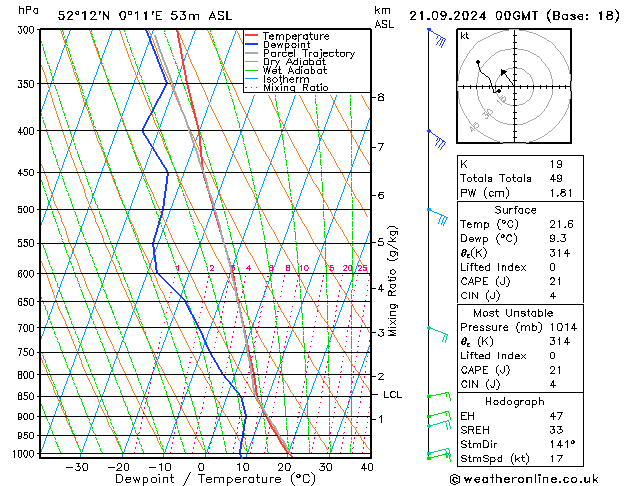Image resolution: width=629 pixels, height=486 pixels.
Task: Click the Temp (°C) value 21.6
Action: tap(561, 224)
